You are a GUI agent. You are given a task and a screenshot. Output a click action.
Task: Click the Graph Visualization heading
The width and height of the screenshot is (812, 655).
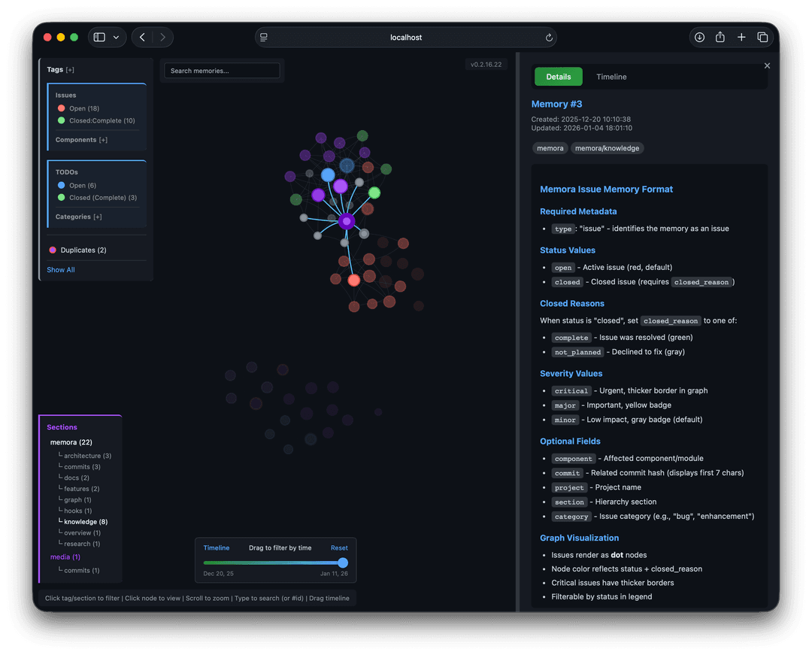[x=579, y=538]
